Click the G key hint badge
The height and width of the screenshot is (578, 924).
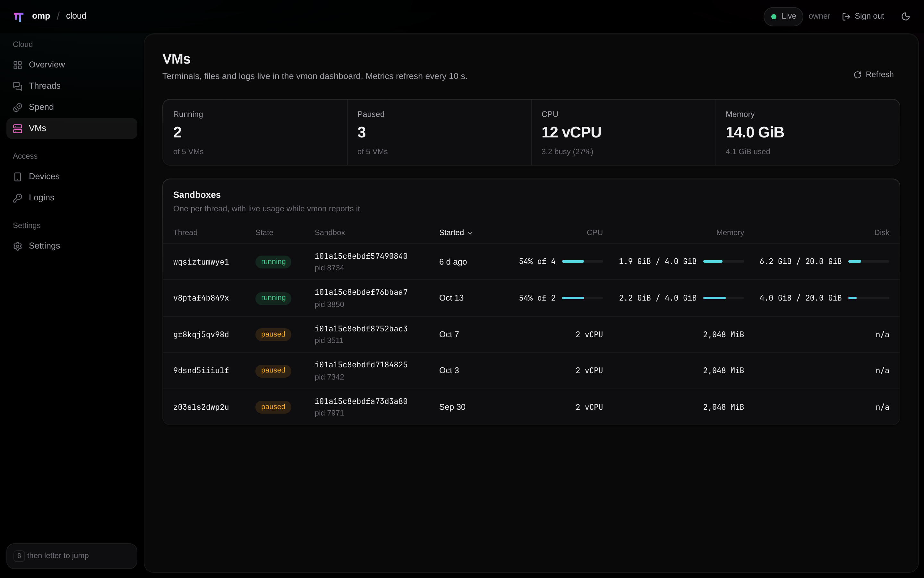19,556
